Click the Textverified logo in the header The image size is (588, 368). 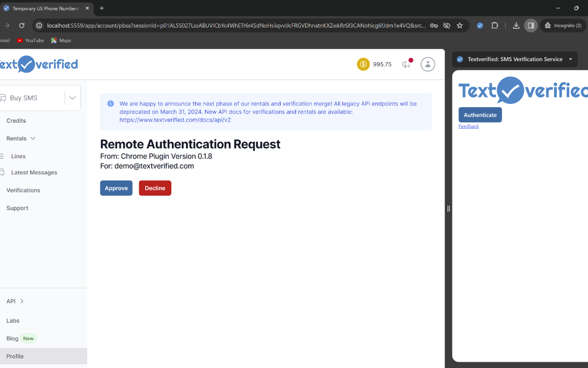click(x=39, y=64)
